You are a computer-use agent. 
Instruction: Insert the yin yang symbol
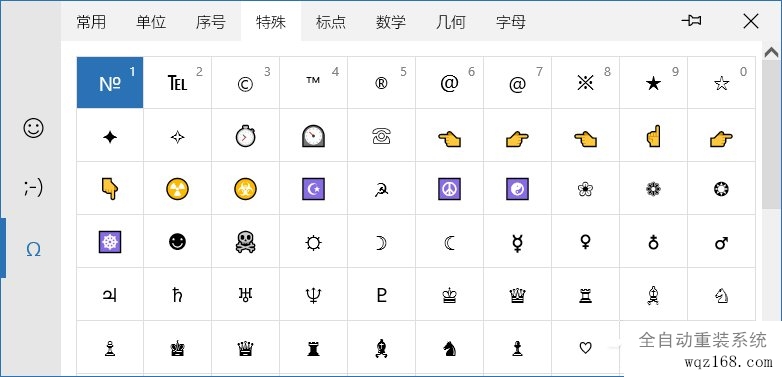[517, 189]
